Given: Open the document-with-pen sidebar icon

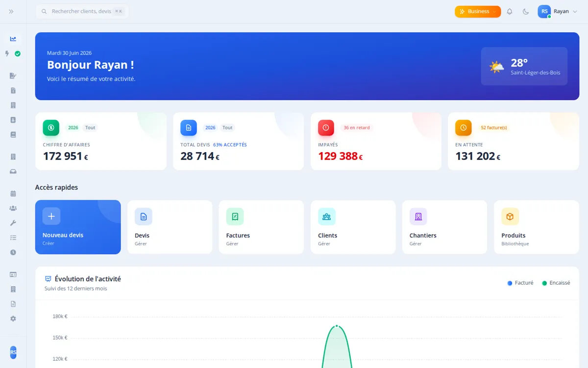Looking at the screenshot, I should coord(13,76).
